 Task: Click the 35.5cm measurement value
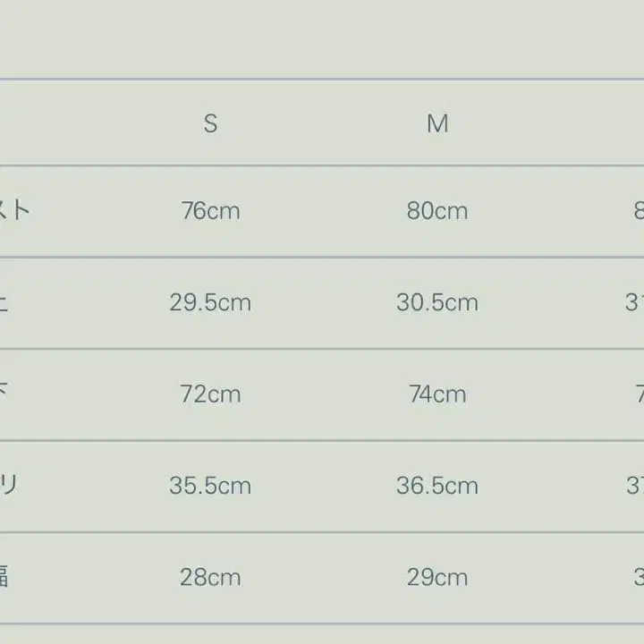click(210, 486)
